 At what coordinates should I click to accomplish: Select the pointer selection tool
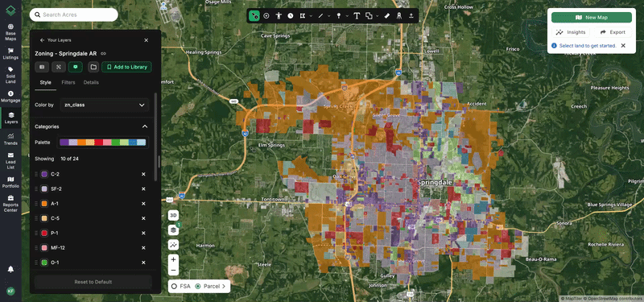point(254,16)
